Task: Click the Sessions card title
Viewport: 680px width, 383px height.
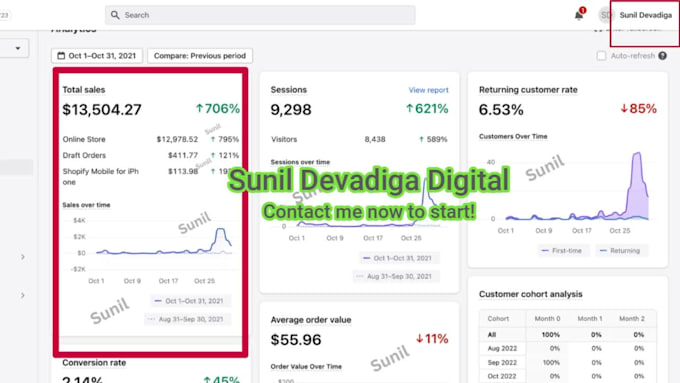Action: pyautogui.click(x=288, y=90)
